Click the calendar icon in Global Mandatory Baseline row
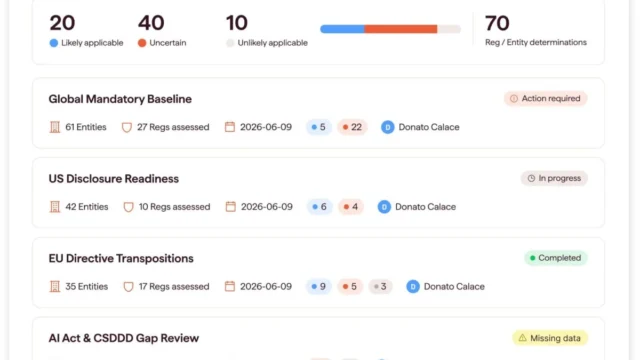640x360 pixels. point(230,127)
